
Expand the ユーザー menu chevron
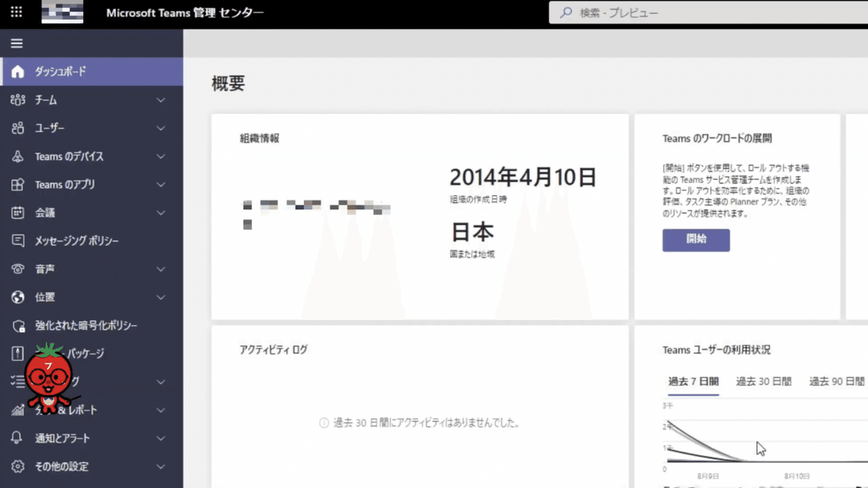point(161,128)
